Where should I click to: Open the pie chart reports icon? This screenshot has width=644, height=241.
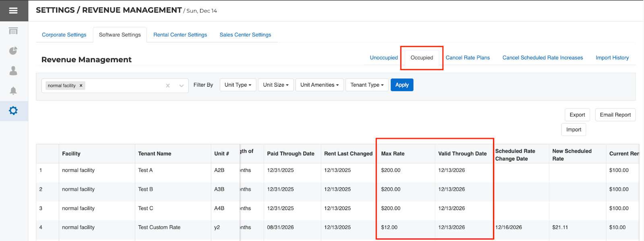[x=13, y=51]
